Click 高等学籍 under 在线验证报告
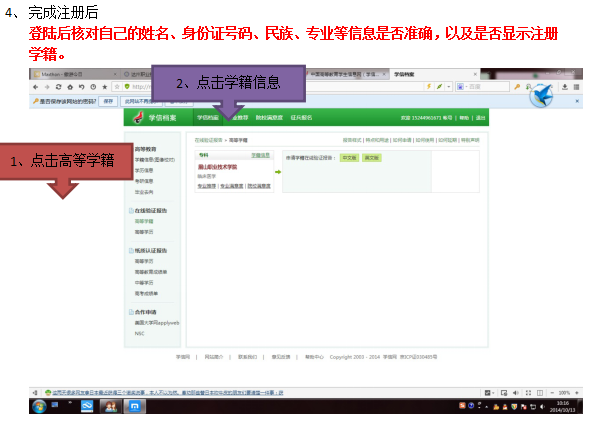The width and height of the screenshot is (609, 425). 144,221
